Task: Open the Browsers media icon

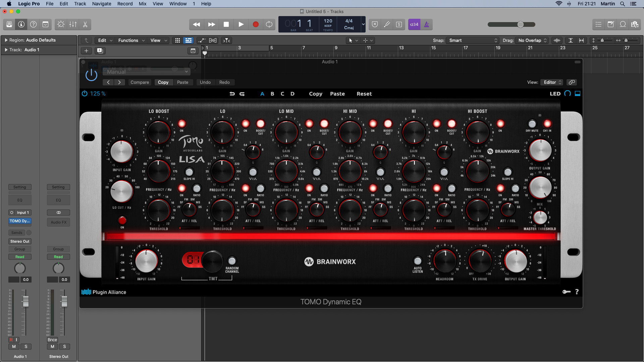Action: point(635,24)
